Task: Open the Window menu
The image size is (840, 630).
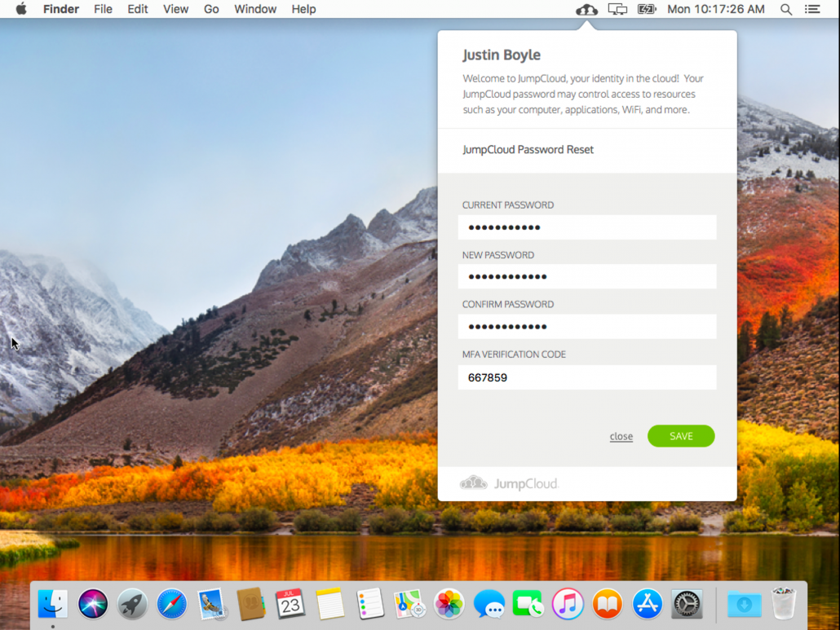Action: (x=255, y=10)
